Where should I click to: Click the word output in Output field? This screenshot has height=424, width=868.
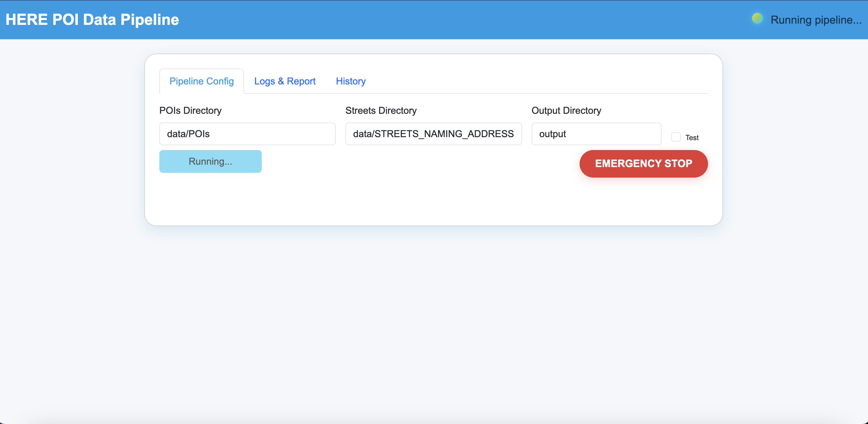point(552,134)
